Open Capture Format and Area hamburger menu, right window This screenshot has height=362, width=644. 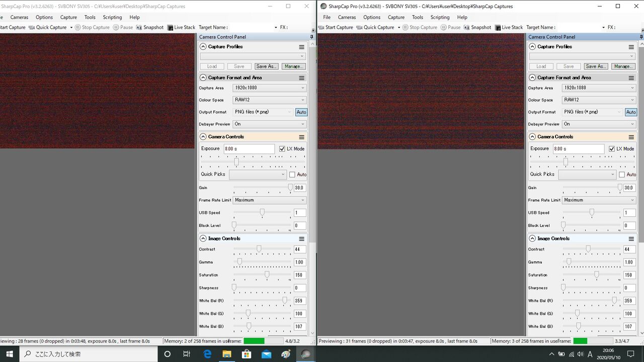(631, 78)
